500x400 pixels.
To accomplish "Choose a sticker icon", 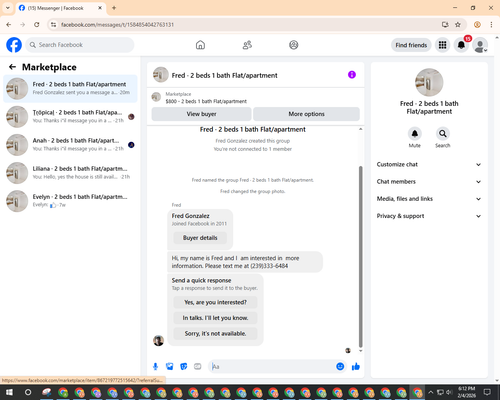I will coord(184,367).
